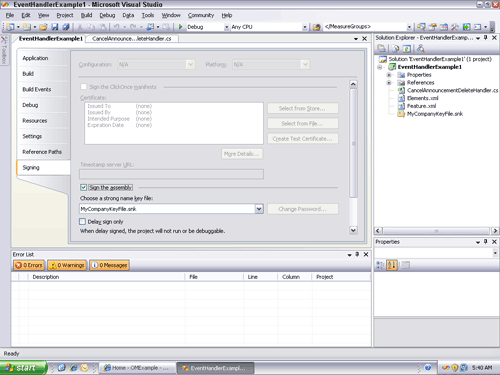Click the Signing page scroll down arrow

point(353,230)
